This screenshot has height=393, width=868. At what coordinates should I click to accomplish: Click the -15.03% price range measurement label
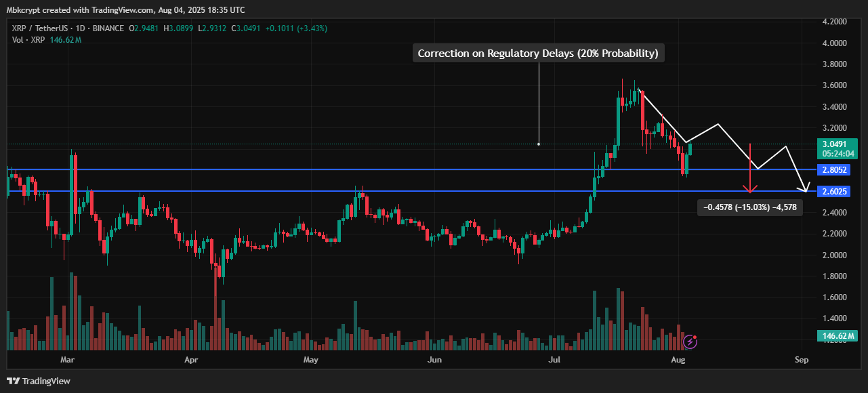point(750,208)
